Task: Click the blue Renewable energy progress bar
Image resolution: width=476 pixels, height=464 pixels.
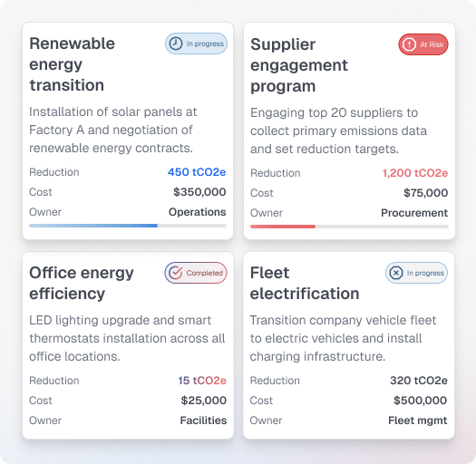Action: pos(128,226)
